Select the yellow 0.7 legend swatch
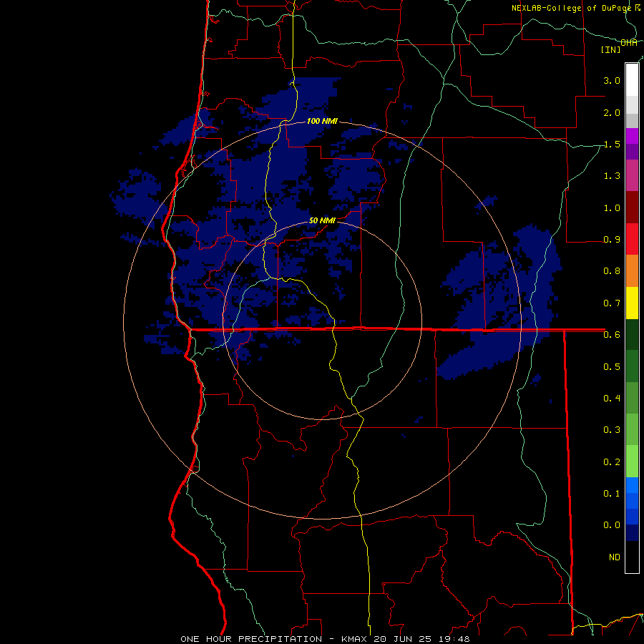Image resolution: width=644 pixels, height=644 pixels. [632, 303]
